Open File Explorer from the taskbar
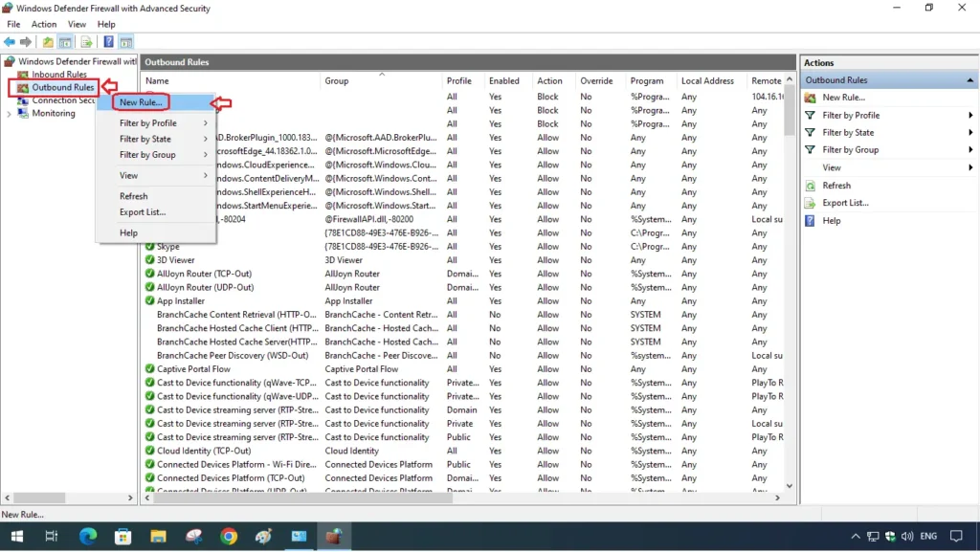This screenshot has height=552, width=980. [158, 537]
